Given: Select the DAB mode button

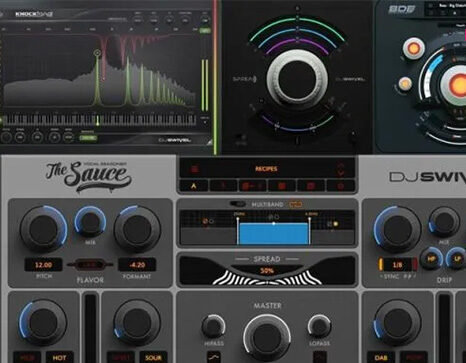Looking at the screenshot, I should (381, 358).
